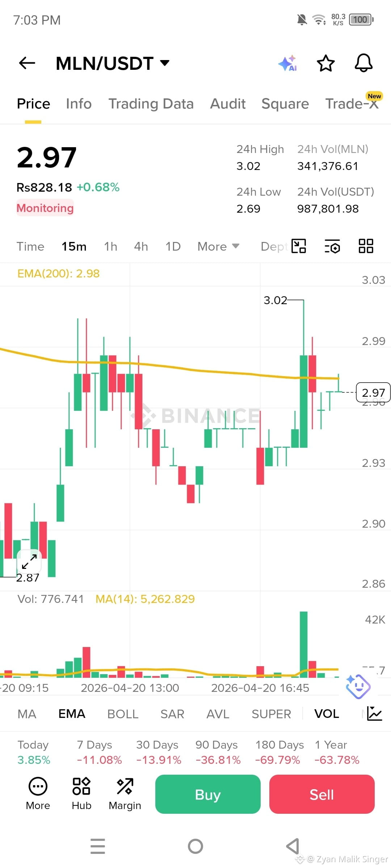Image resolution: width=391 pixels, height=868 pixels.
Task: Open the Audit tab
Action: pos(228,104)
